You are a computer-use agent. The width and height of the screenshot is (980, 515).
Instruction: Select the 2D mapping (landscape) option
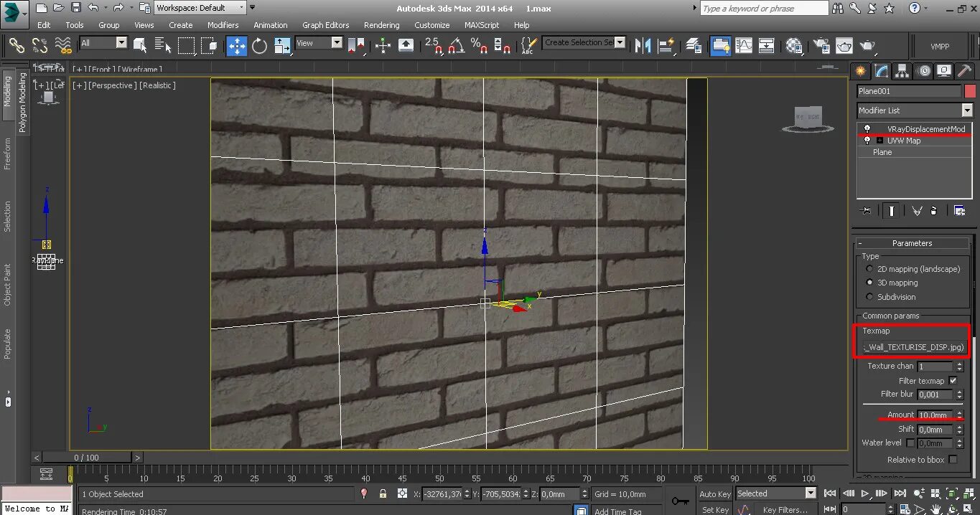pos(870,269)
